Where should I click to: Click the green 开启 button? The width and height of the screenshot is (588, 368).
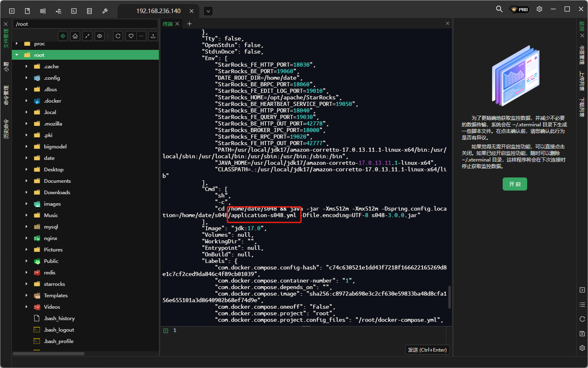tap(514, 184)
